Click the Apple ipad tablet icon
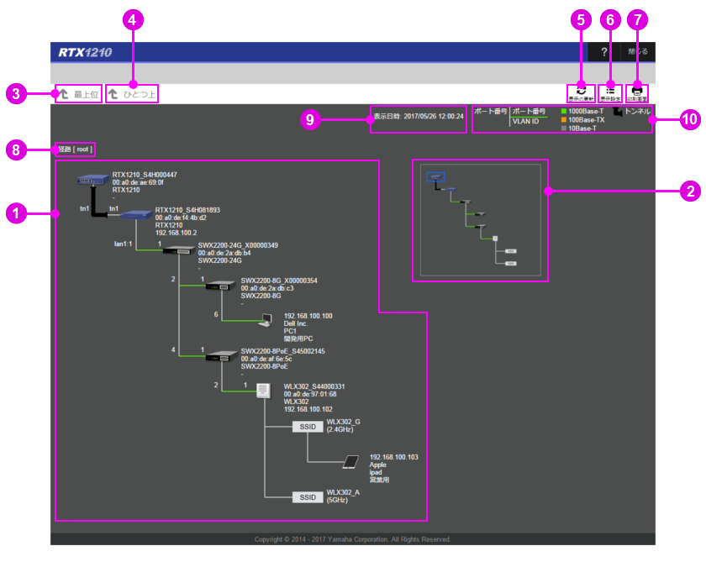 [351, 461]
